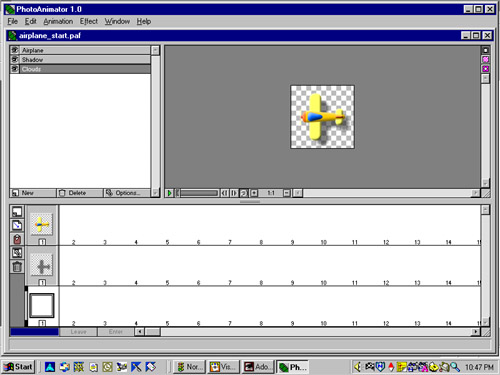Hide the Airplane layer with its eye icon
This screenshot has height=375, width=500.
click(15, 50)
